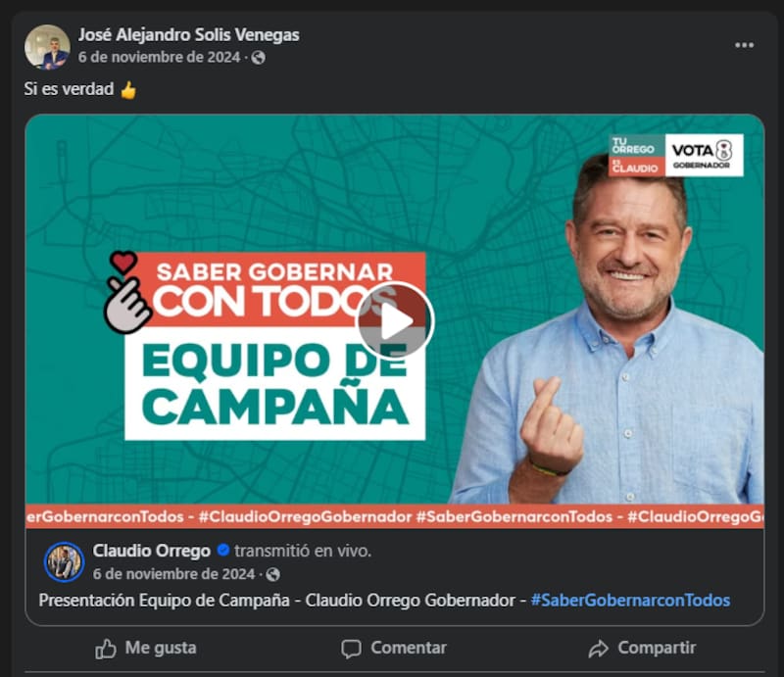Open the three-dot post options menu

744,45
